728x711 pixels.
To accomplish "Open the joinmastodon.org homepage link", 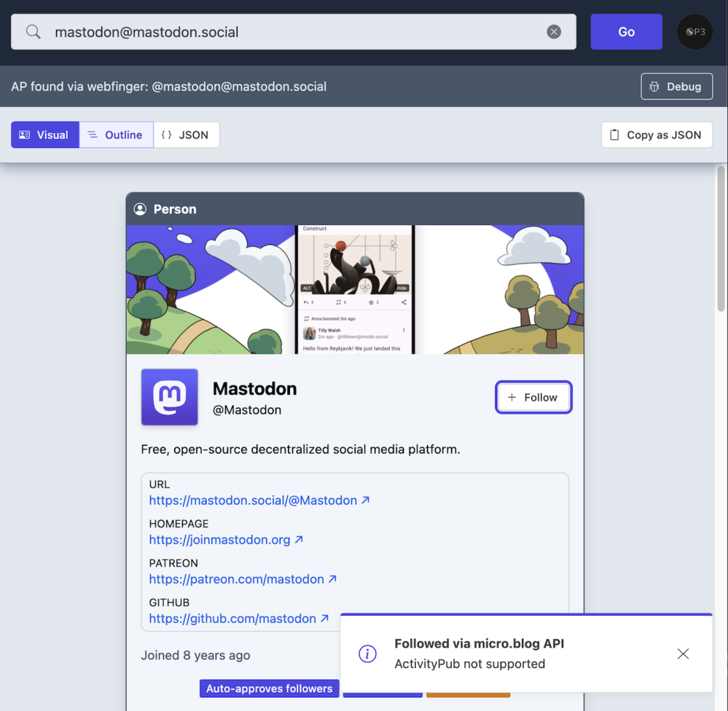I will pyautogui.click(x=219, y=540).
